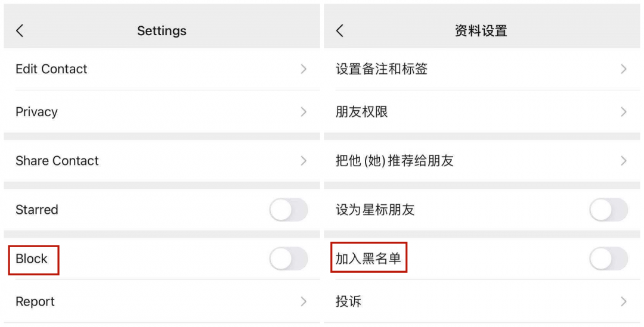
Task: Click the highlighted 加入黑名单 label
Action: tap(368, 259)
